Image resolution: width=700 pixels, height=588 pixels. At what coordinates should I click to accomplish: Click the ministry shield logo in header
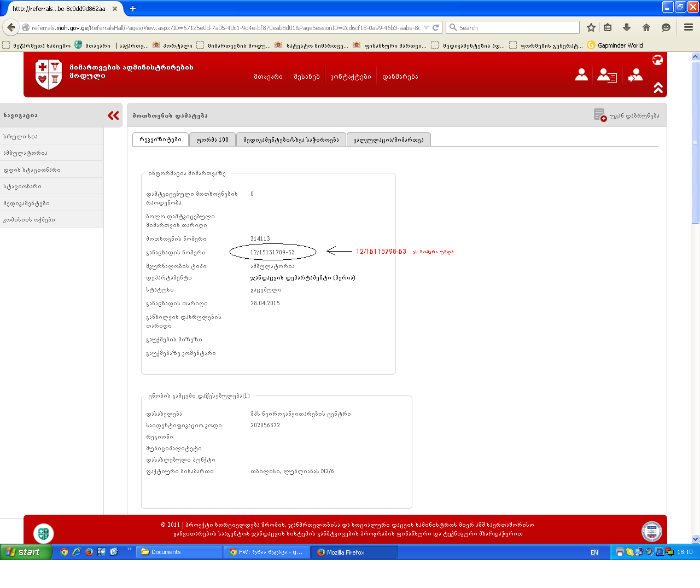pos(48,74)
